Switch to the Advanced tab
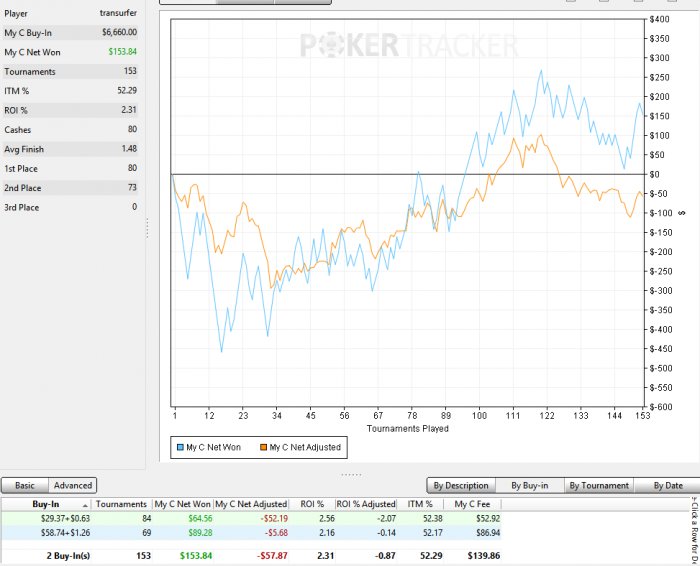Viewport: 700px width, 566px height. coord(72,485)
